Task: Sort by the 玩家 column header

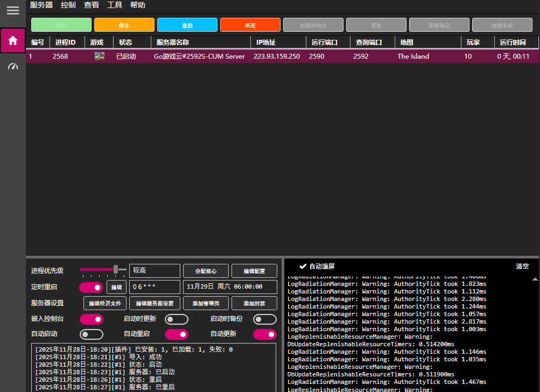Action: 478,43
